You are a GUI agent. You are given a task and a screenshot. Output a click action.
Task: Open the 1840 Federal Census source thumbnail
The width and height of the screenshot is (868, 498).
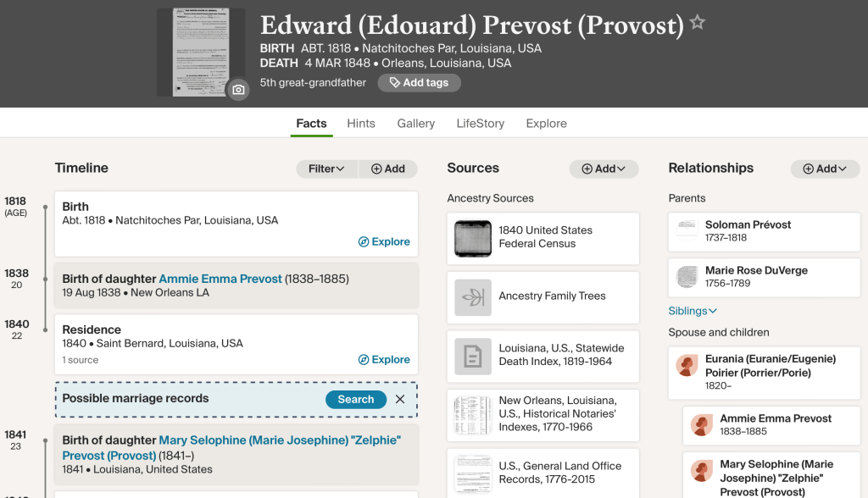472,238
